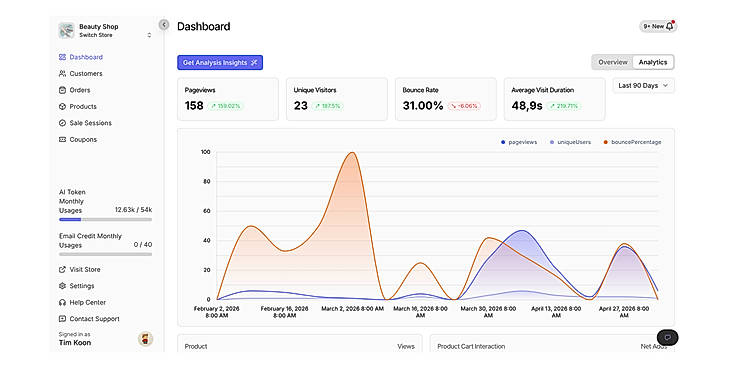Toggle the bouncePercentage legend series

(632, 142)
